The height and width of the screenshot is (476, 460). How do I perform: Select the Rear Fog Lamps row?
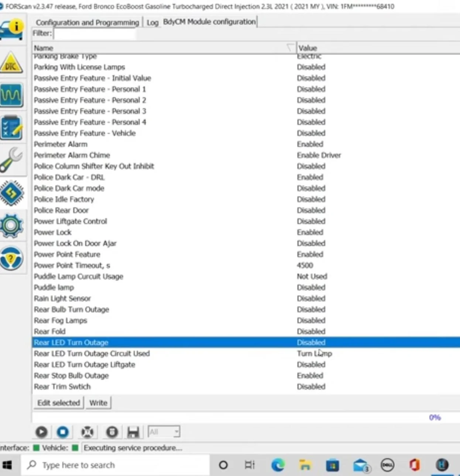pos(246,321)
